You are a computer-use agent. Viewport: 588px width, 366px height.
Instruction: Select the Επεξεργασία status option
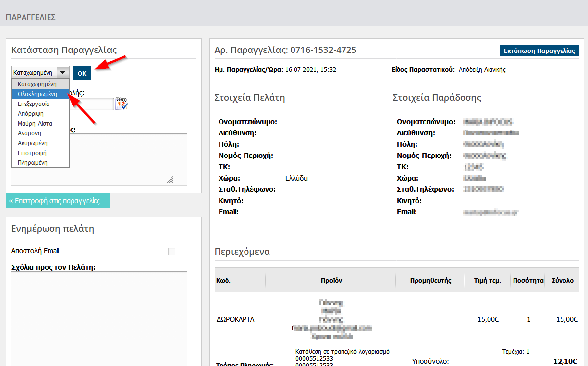[x=33, y=104]
